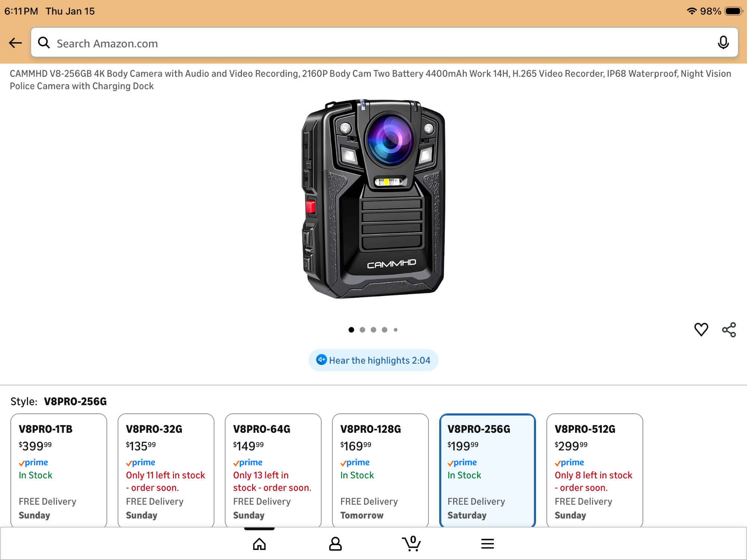Tap the back arrow icon
747x560 pixels.
pos(15,43)
